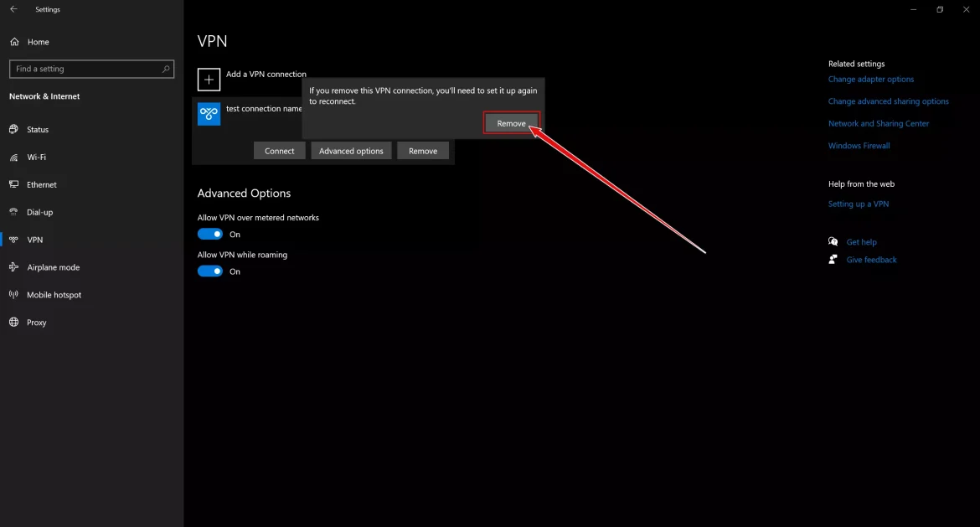Viewport: 980px width, 527px height.
Task: Click Add a VPN connection text
Action: (x=266, y=74)
